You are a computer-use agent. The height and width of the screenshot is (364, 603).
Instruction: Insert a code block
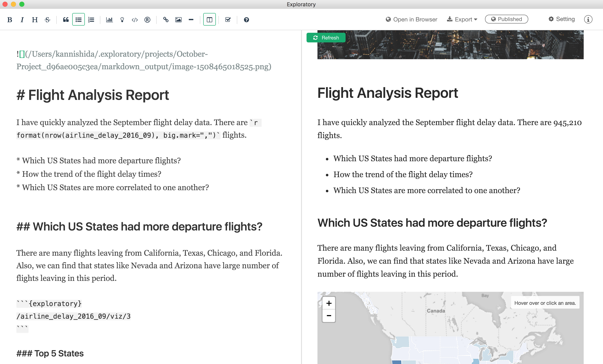pyautogui.click(x=135, y=20)
